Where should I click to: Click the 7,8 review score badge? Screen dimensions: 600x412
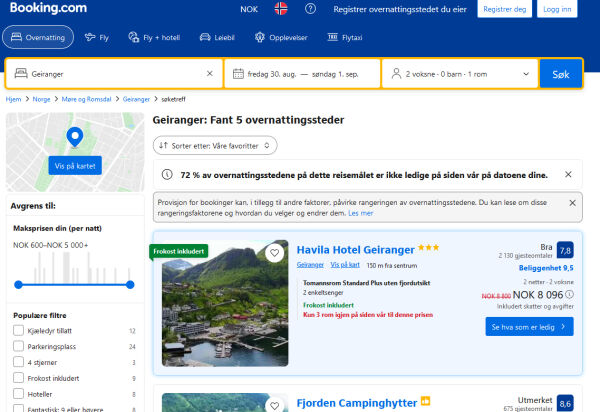565,251
